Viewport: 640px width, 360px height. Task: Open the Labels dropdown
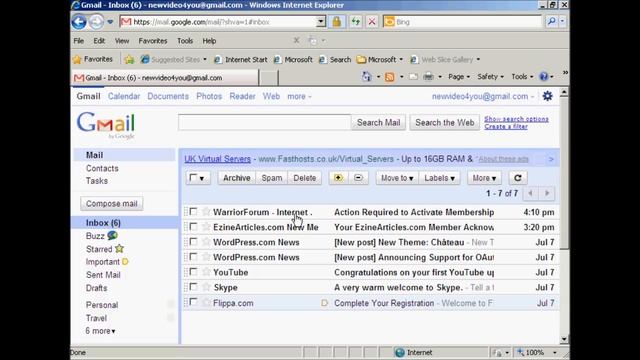tap(439, 178)
